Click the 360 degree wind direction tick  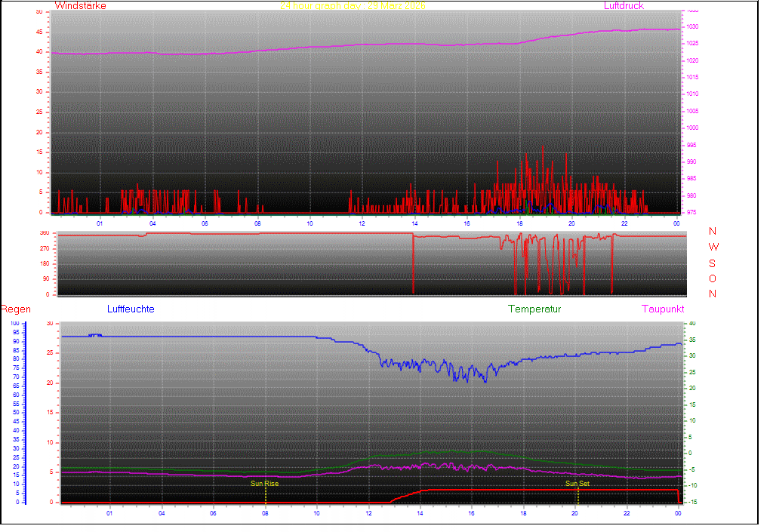[x=43, y=233]
